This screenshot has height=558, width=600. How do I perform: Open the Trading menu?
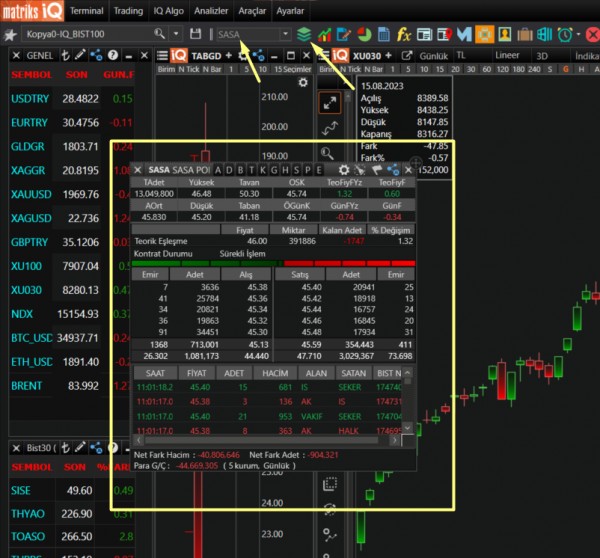tap(128, 11)
